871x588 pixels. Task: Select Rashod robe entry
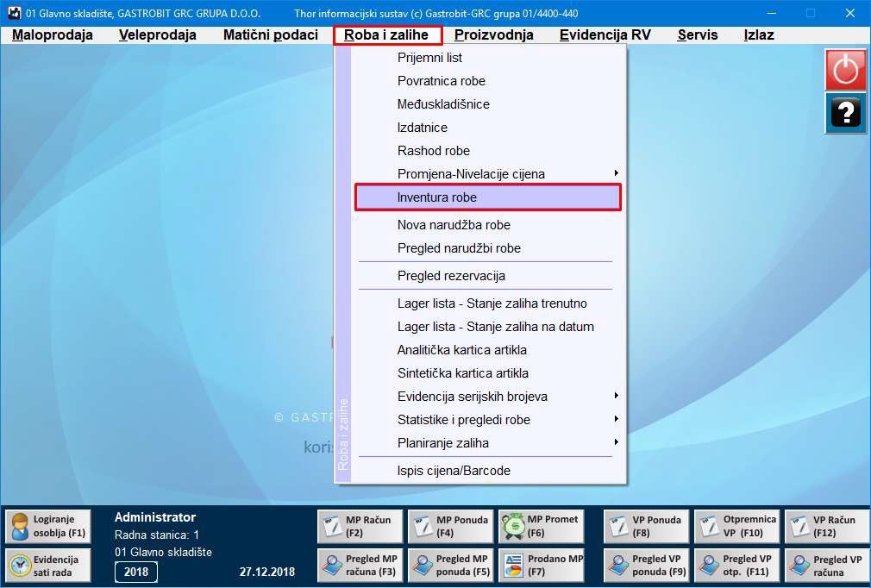[485, 151]
